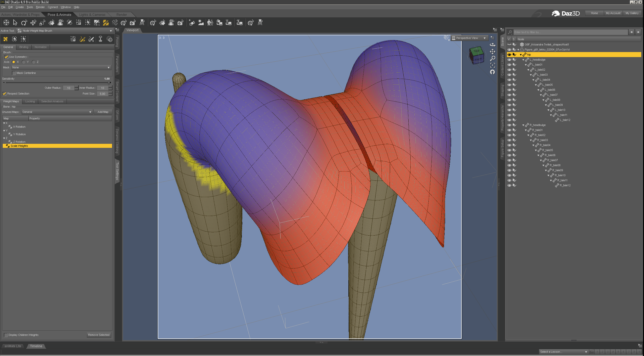
Task: Click the viewport Frame selection icon
Action: click(493, 65)
